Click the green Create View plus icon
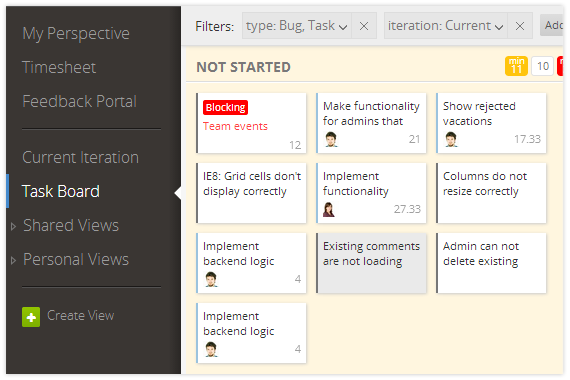The width and height of the screenshot is (570, 380). (x=31, y=317)
